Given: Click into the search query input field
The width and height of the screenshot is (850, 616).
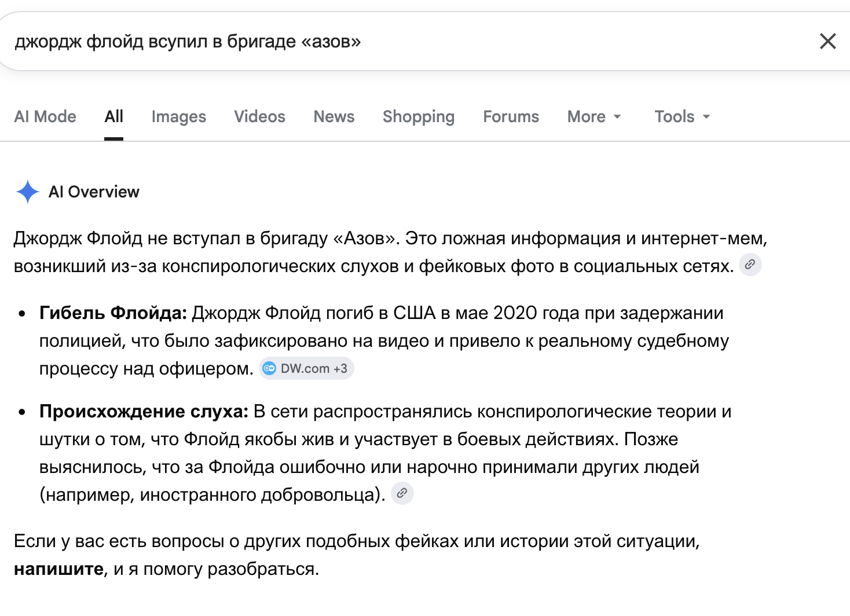Looking at the screenshot, I should [405, 41].
